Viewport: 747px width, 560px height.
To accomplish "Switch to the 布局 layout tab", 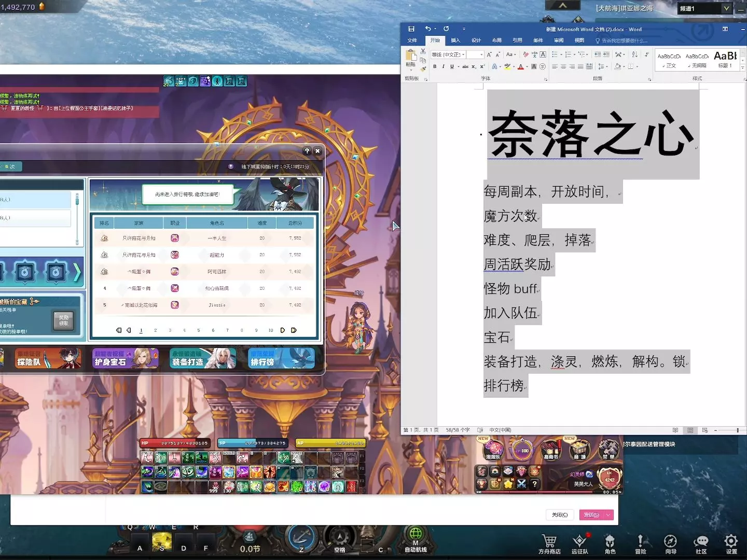I will 497,40.
